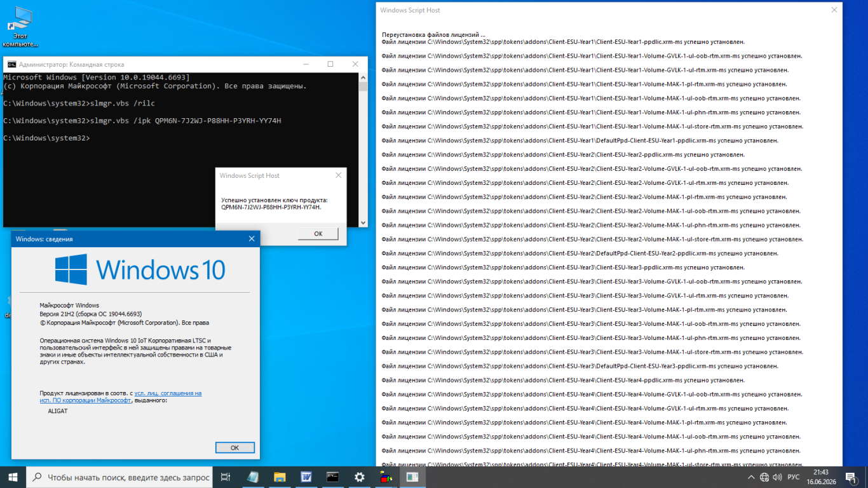
Task: Show hidden tray icons chevron
Action: tap(751, 477)
